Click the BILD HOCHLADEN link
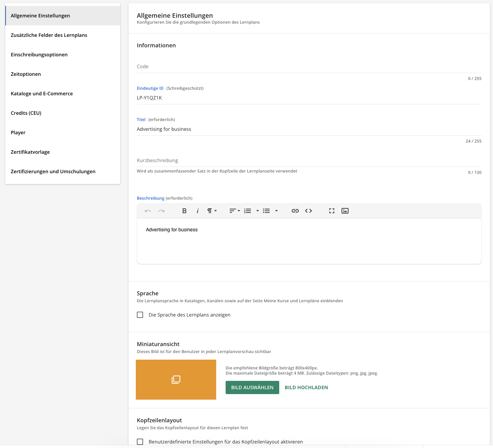 coord(306,387)
